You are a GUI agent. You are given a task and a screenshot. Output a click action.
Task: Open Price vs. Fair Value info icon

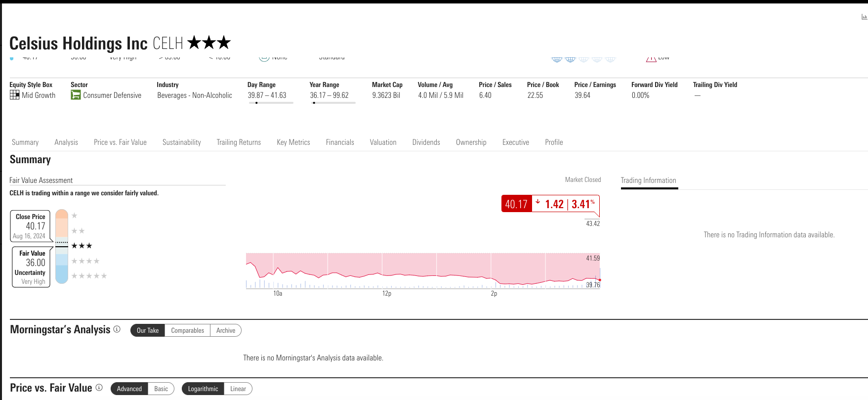click(99, 388)
